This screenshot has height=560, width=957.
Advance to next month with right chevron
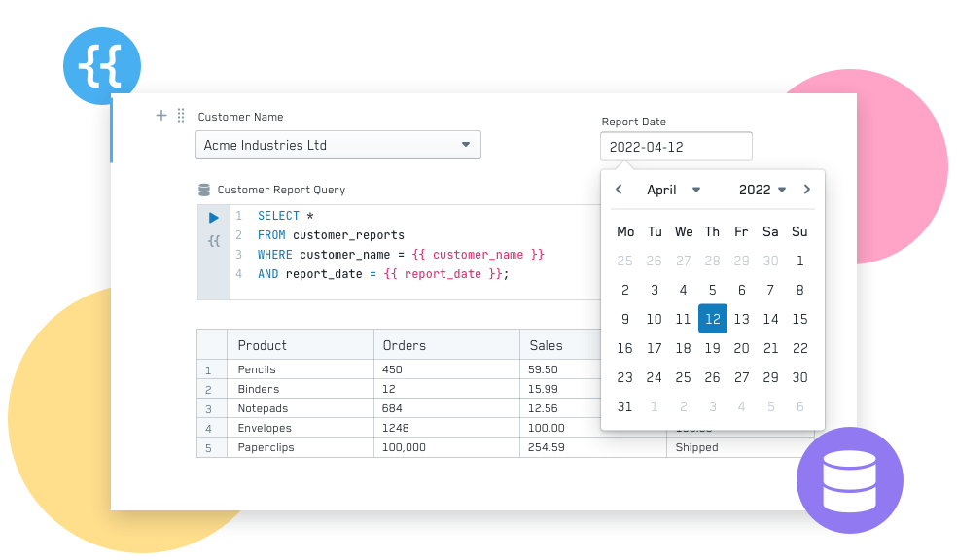(807, 190)
